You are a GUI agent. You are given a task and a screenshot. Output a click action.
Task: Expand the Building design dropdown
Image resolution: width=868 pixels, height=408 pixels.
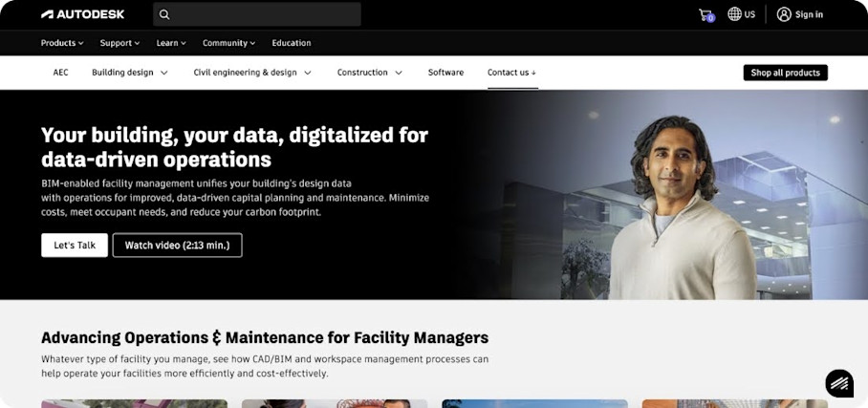click(x=130, y=73)
